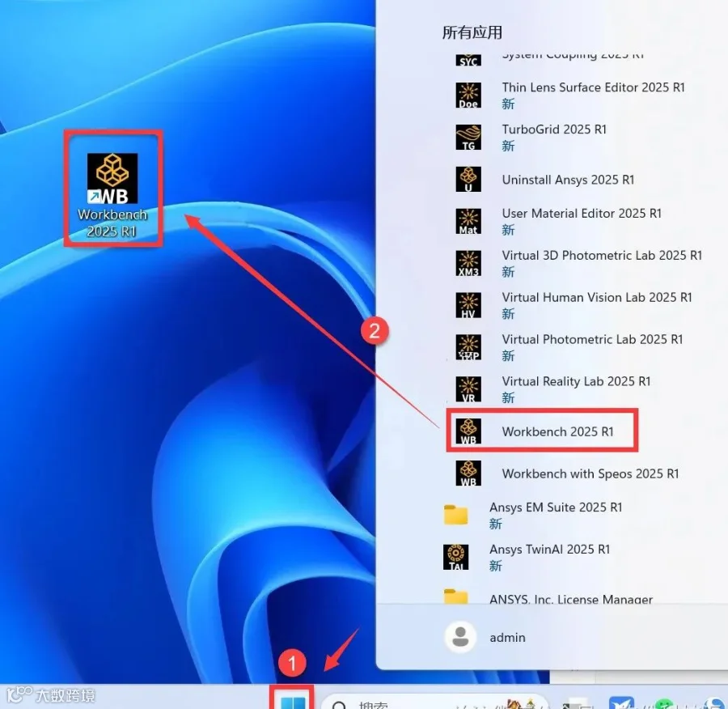
Task: Click the Virtual Human Vision Lab icon
Action: 468,305
